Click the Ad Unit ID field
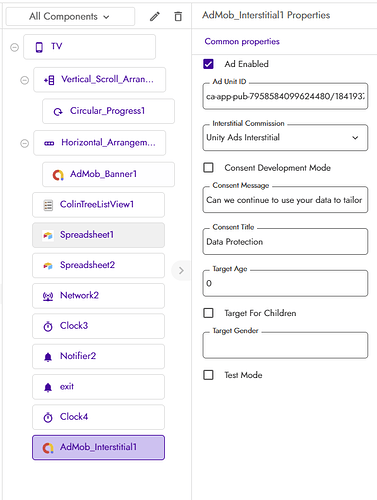Screen dimensions: 377x500 point(285,96)
